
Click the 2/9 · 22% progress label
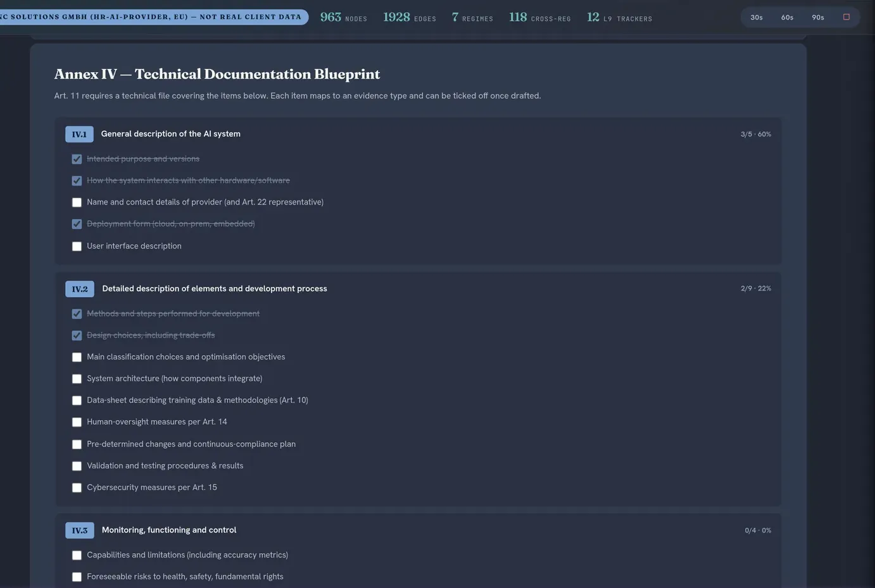756,288
